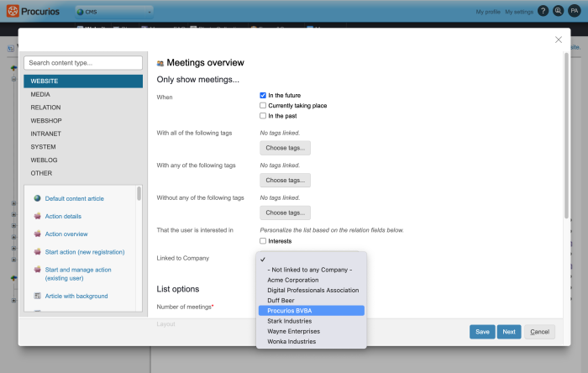The image size is (588, 373).
Task: Open the CMS module dropdown
Action: (x=114, y=12)
